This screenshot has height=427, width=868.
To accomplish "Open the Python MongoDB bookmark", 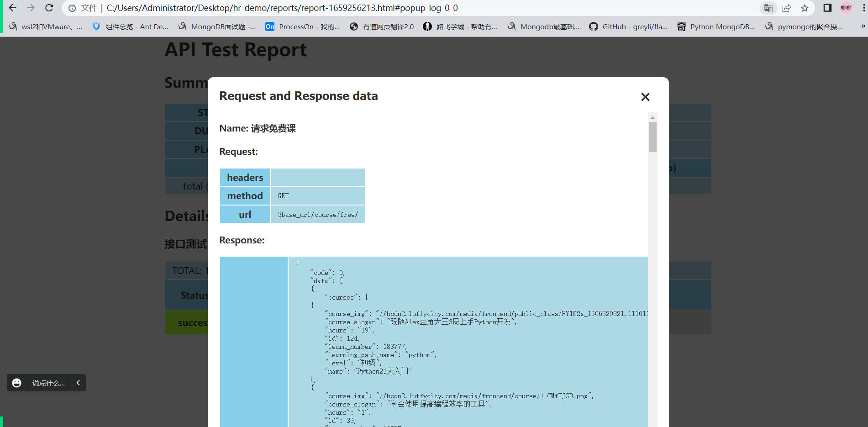I will 716,26.
